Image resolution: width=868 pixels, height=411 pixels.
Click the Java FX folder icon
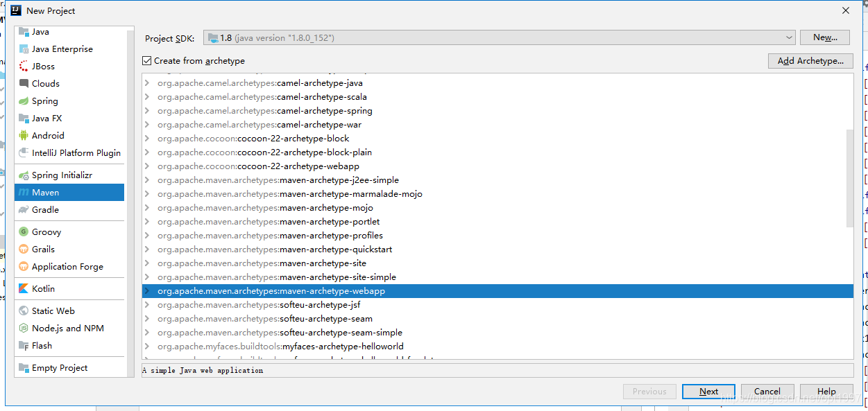(x=24, y=119)
